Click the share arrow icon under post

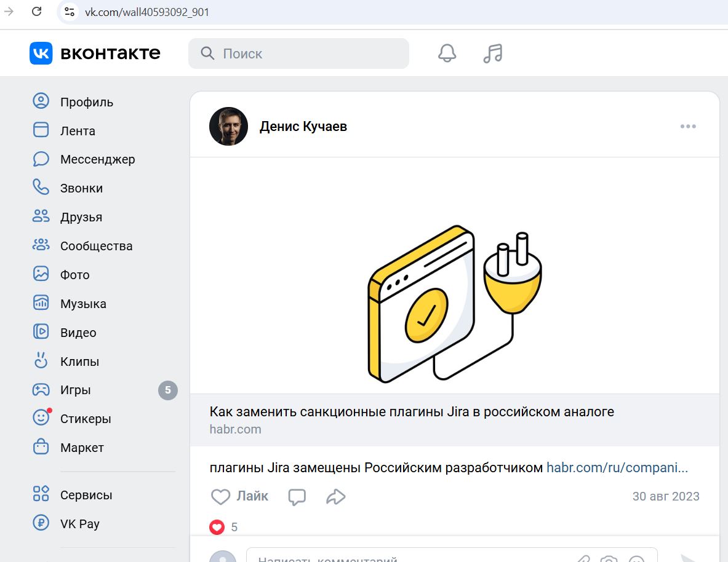click(335, 497)
